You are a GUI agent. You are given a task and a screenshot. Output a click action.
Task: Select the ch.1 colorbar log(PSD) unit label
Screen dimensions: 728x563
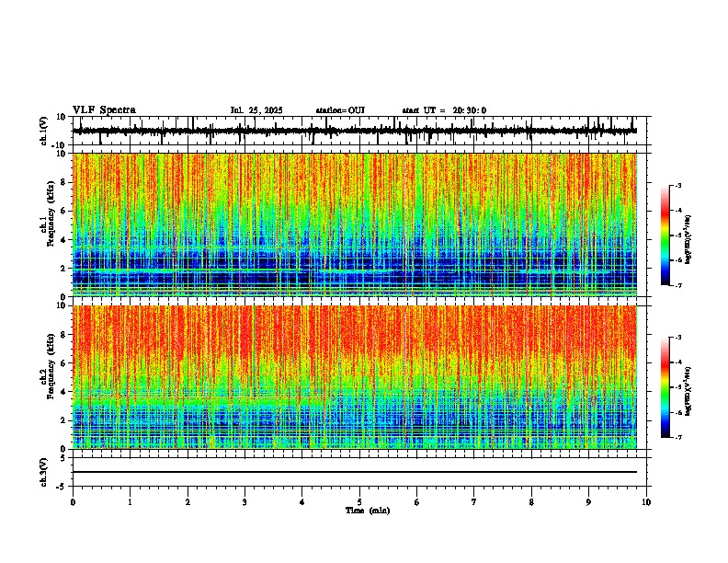pos(688,239)
